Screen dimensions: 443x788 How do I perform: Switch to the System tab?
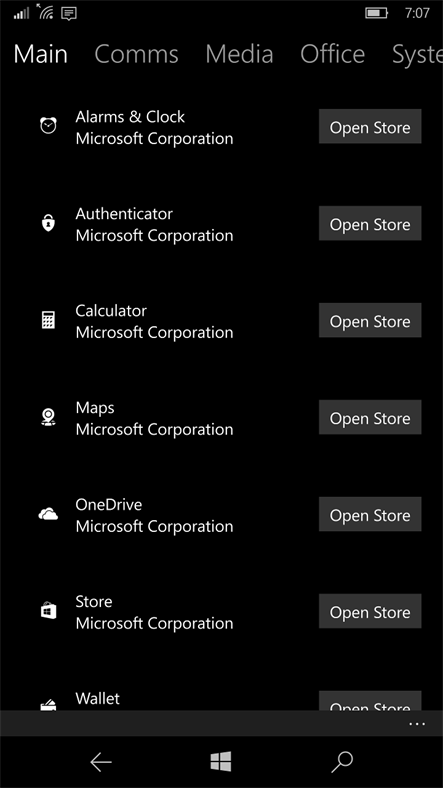tap(417, 54)
